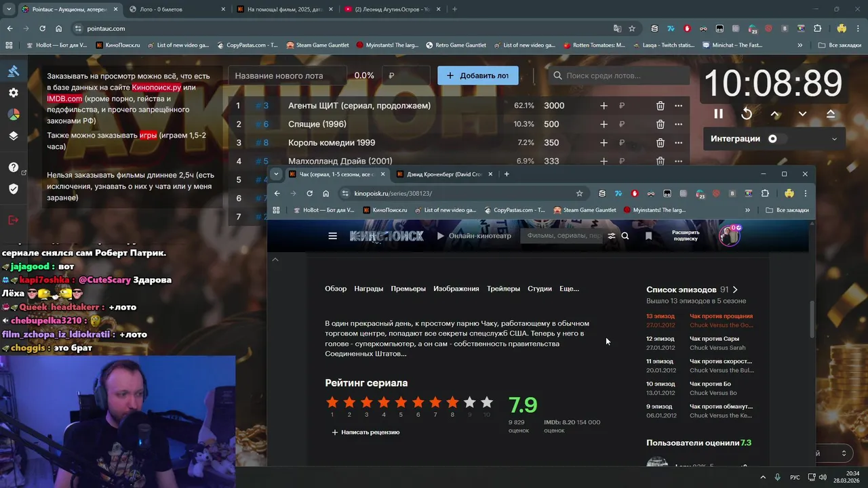868x488 pixels.
Task: Pause the auction timer
Action: 718,114
